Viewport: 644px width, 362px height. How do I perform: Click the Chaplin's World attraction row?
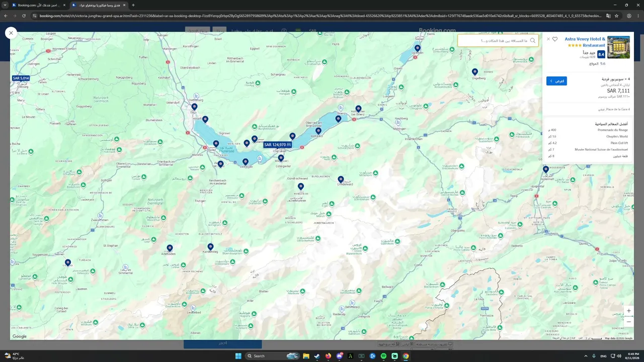click(x=588, y=137)
